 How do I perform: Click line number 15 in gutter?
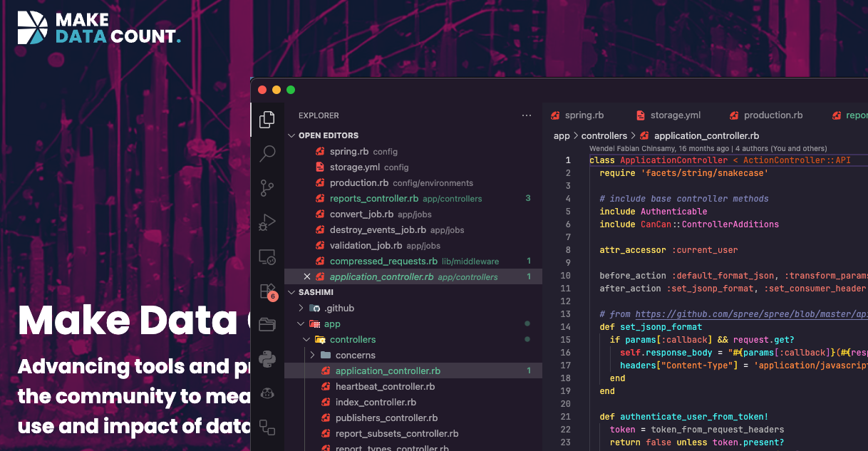566,339
